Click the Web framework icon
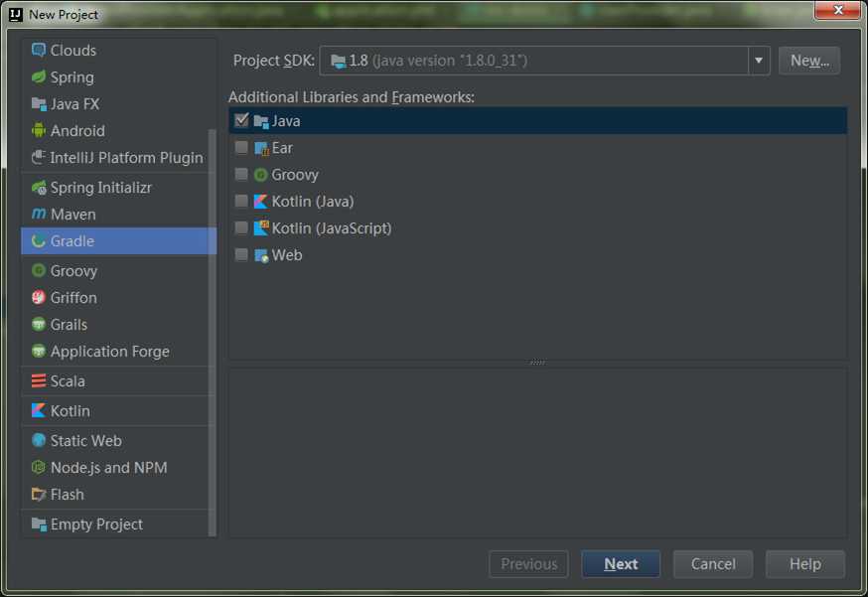868x597 pixels. [x=261, y=255]
